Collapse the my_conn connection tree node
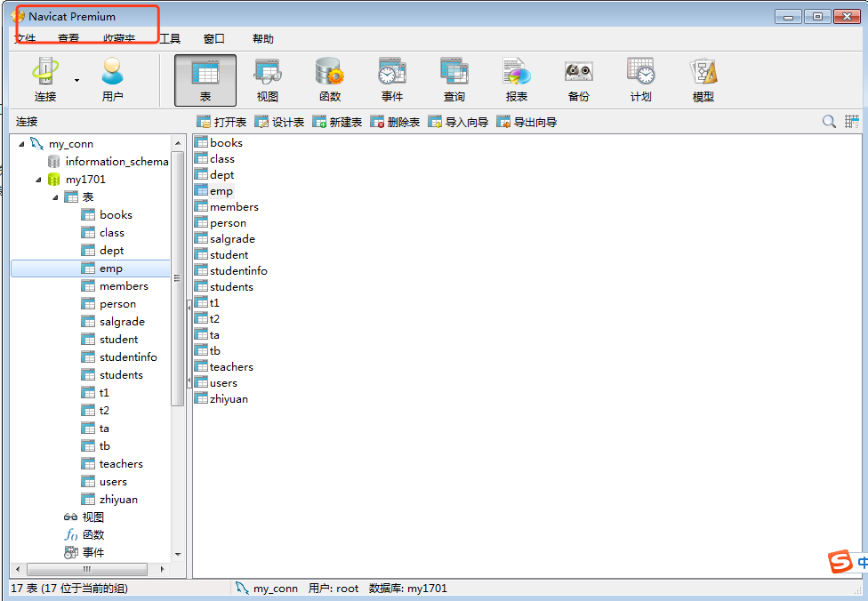The image size is (868, 601). point(22,144)
